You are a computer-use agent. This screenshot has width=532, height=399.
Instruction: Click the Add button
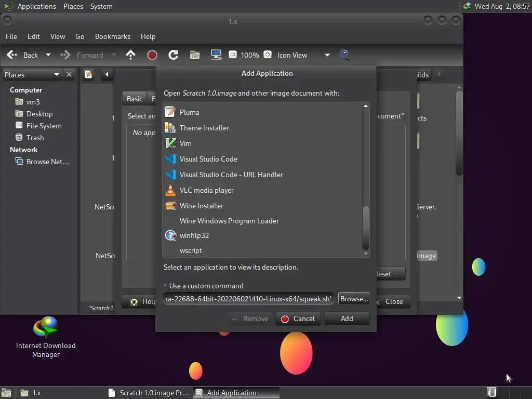[347, 318]
